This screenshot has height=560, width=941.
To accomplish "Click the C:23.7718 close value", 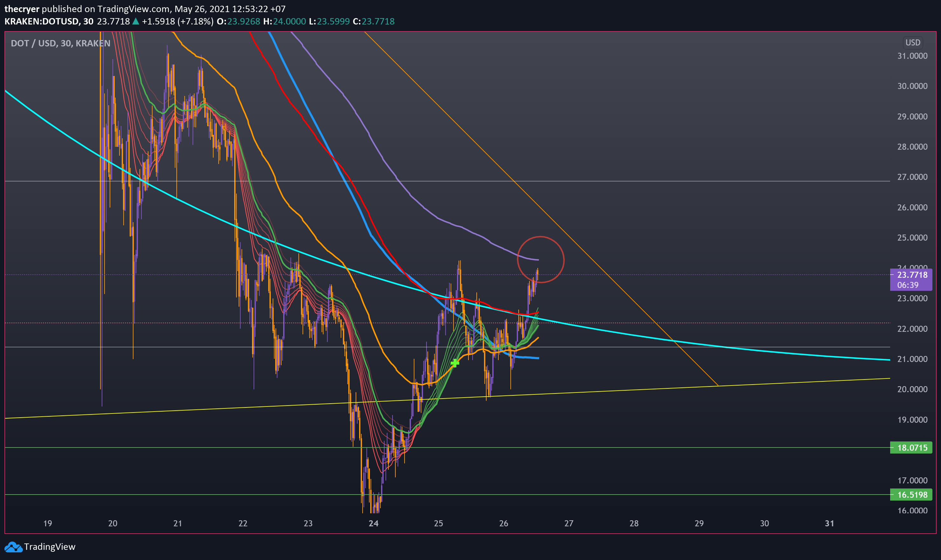I will (x=373, y=22).
